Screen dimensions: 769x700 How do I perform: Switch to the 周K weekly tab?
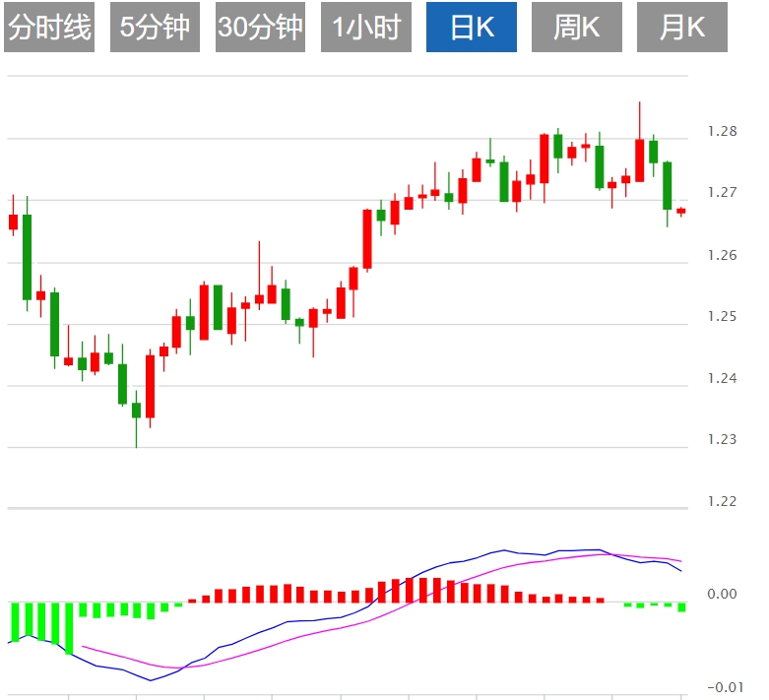(x=577, y=27)
